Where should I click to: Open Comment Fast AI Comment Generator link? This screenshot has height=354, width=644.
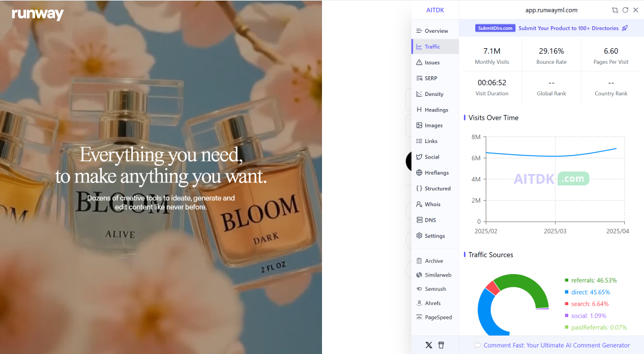[x=556, y=346]
